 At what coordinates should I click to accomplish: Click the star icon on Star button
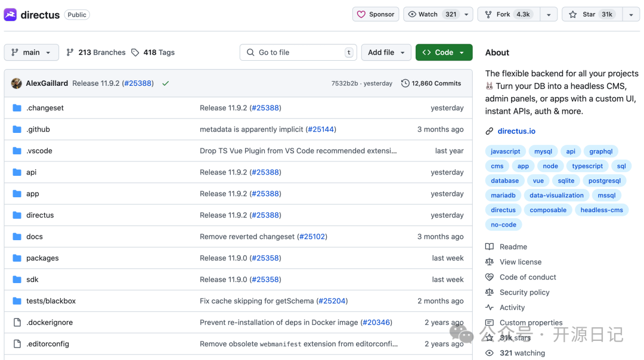point(573,14)
